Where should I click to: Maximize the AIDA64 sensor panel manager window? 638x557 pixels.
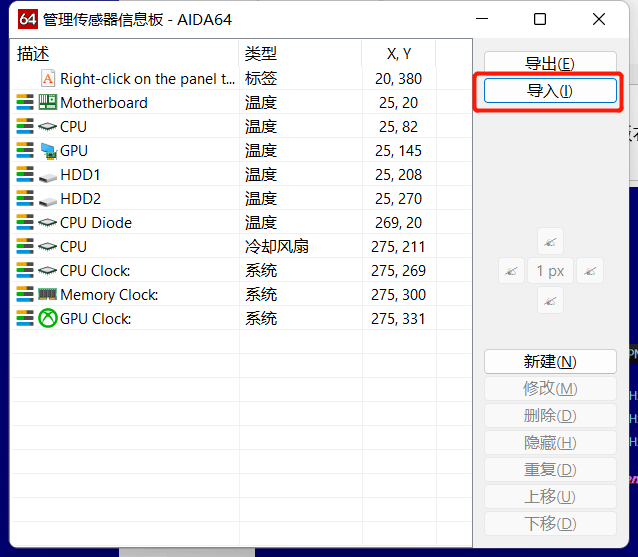point(540,19)
